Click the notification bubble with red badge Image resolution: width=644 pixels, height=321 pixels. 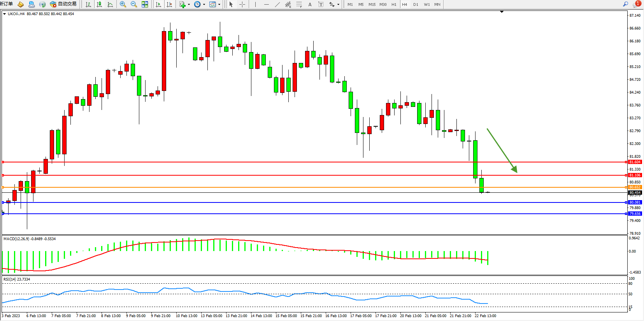637,4
